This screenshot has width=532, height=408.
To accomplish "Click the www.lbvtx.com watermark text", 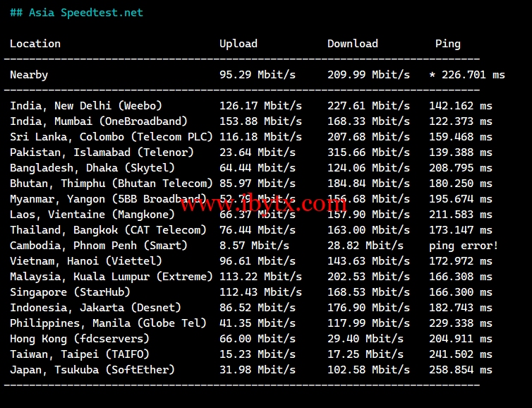I will pos(262,205).
